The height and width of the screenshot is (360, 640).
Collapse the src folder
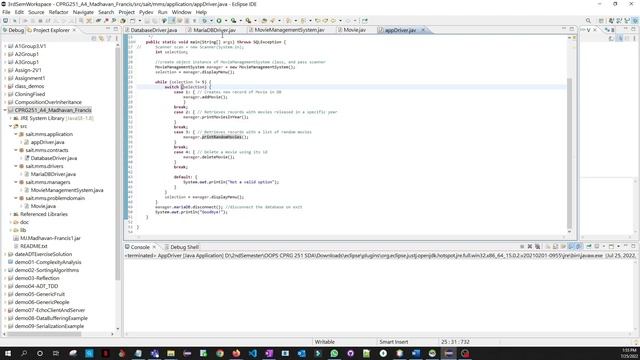[11, 126]
